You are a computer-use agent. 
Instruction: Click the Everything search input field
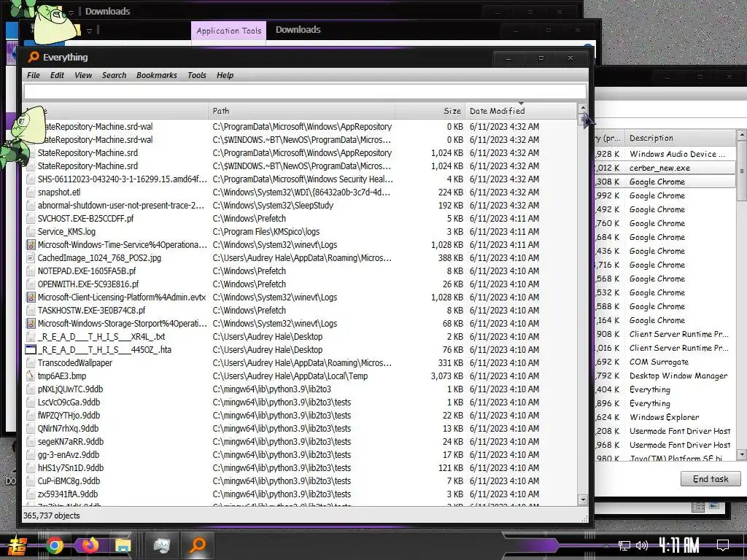coord(305,91)
